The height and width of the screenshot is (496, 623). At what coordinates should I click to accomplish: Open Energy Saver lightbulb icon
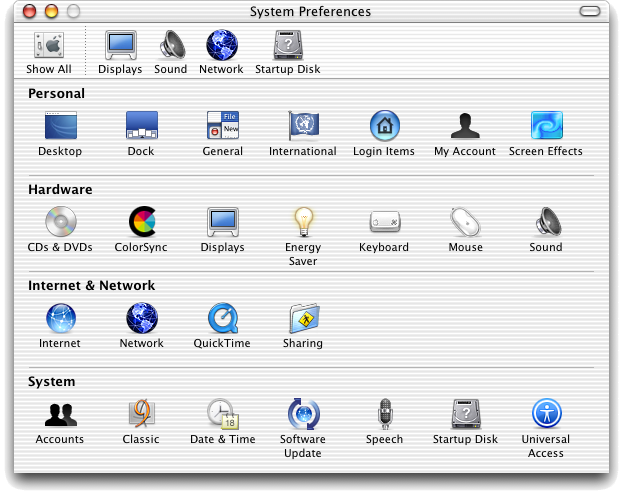click(304, 222)
